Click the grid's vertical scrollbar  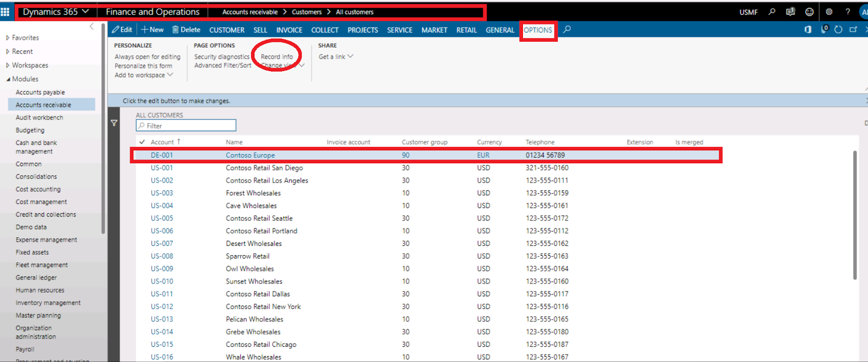(x=855, y=214)
